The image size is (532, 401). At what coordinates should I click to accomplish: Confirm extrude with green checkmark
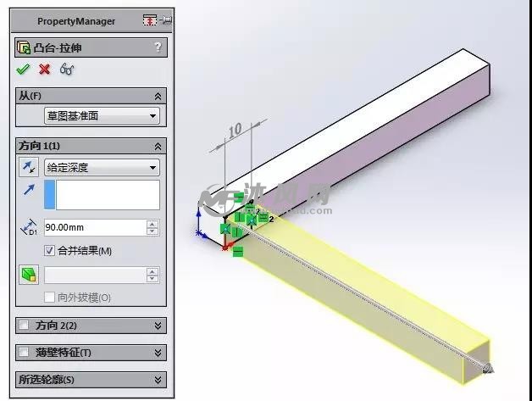coord(23,70)
